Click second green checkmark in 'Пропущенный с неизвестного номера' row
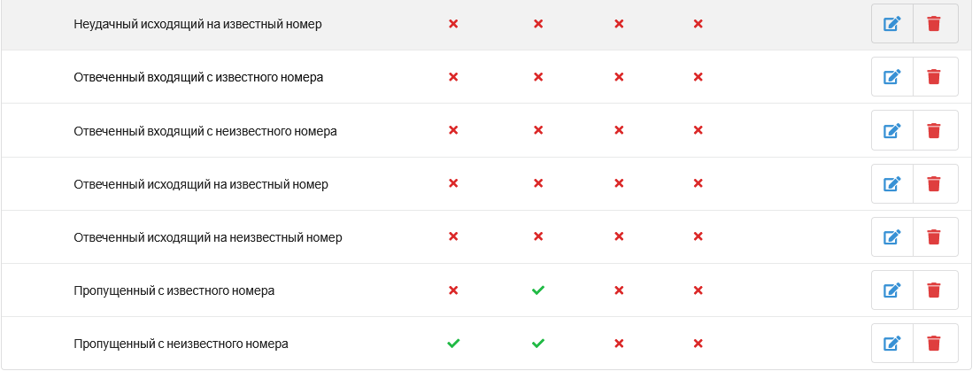 (x=537, y=344)
